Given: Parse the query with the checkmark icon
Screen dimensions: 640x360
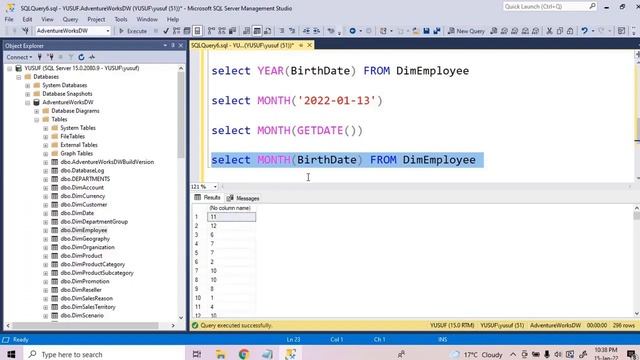Looking at the screenshot, I should click(166, 31).
